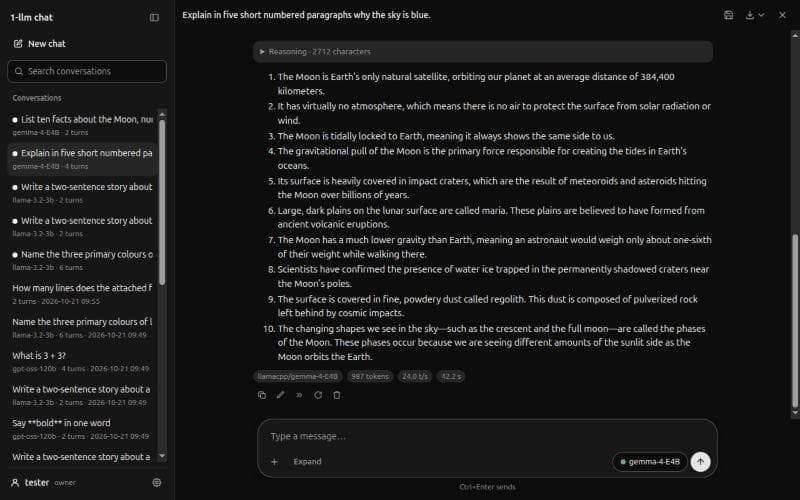The image size is (800, 500).
Task: Click the 987 tokens badge
Action: click(370, 377)
